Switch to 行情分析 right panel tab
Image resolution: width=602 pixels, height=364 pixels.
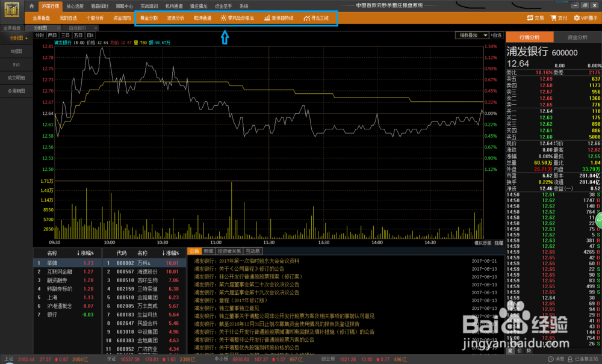(x=529, y=37)
